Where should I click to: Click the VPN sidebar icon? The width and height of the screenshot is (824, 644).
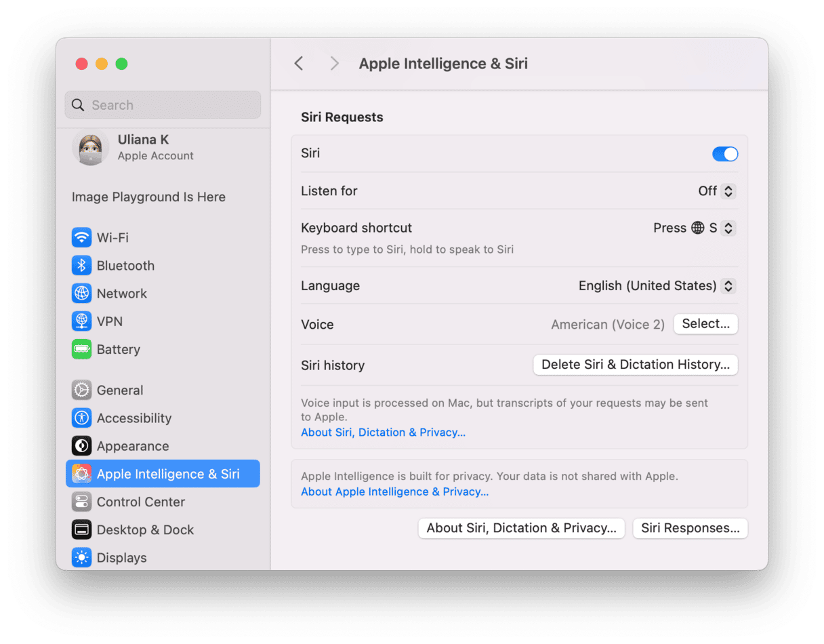pyautogui.click(x=81, y=321)
